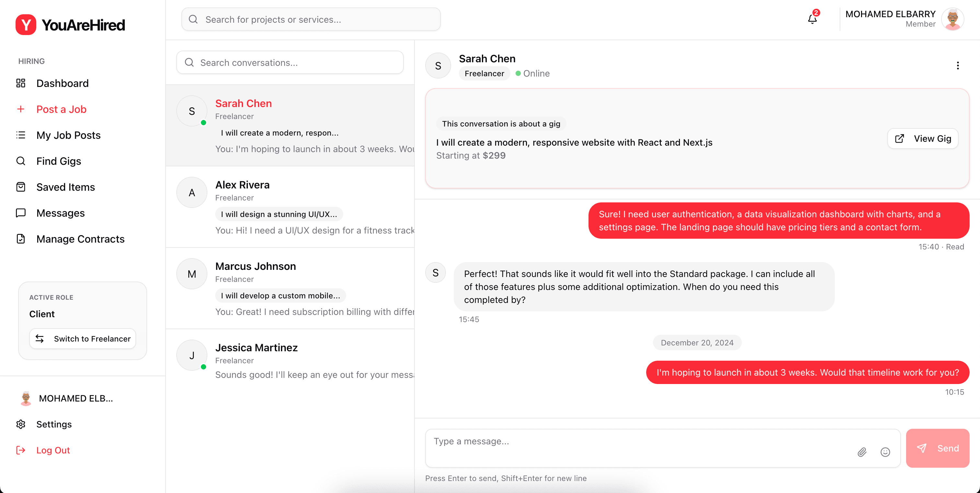The height and width of the screenshot is (493, 980).
Task: Open the emoji picker
Action: point(885,452)
